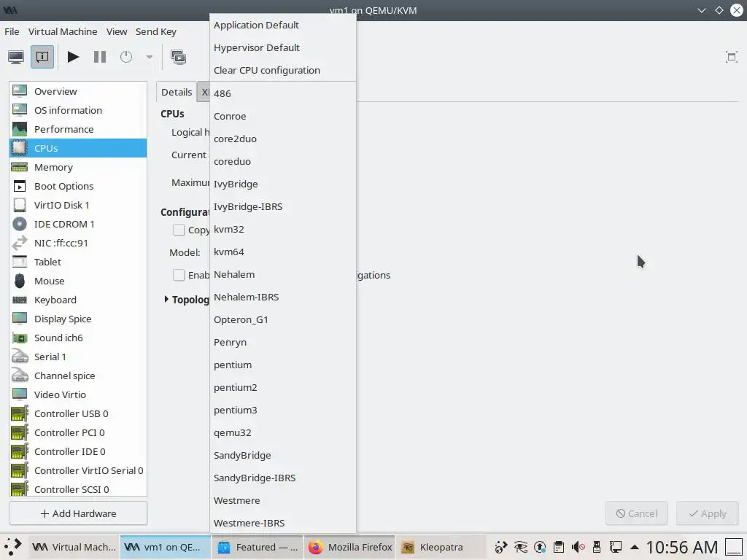Screen dimensions: 747x560
Task: Choose Application Default CPU model
Action: click(283, 26)
